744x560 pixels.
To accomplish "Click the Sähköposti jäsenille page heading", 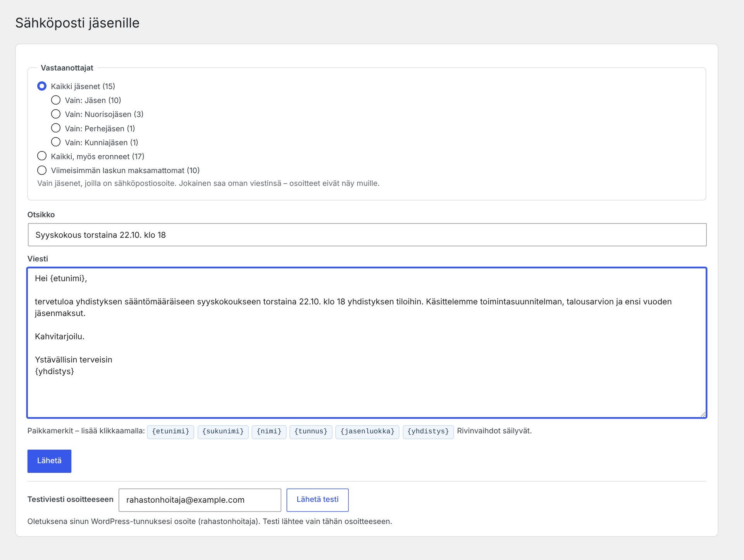I will (77, 23).
